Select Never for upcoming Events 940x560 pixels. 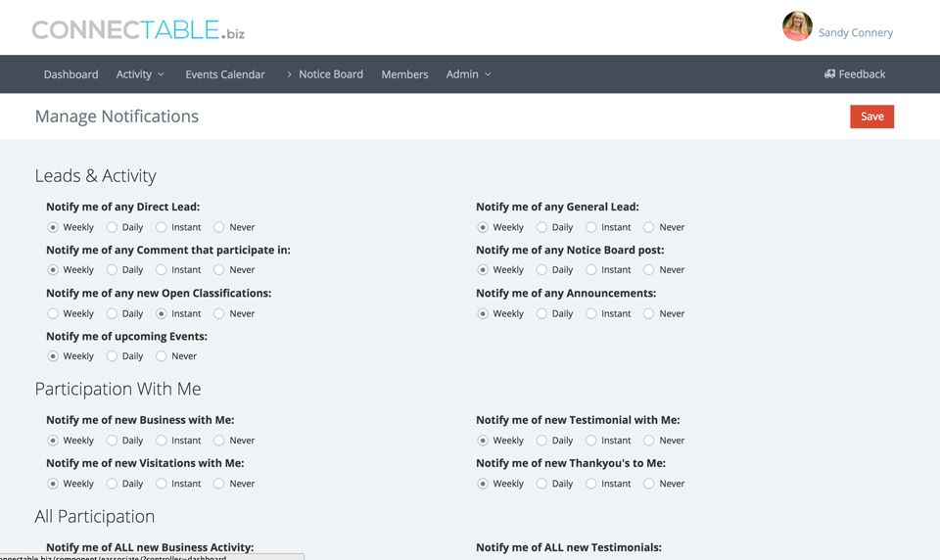(x=161, y=356)
